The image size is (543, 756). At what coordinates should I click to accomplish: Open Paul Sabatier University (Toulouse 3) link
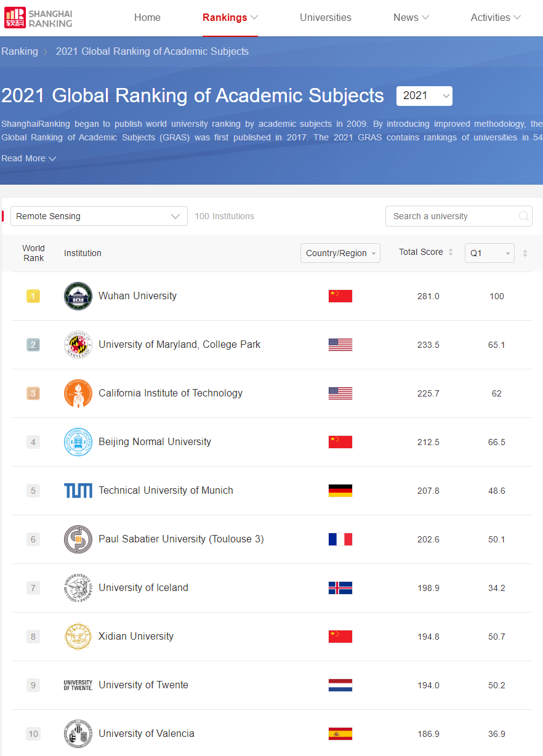tap(181, 539)
